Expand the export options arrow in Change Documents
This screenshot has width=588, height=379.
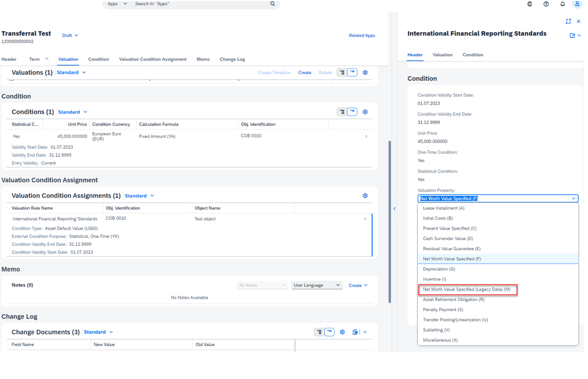pos(365,332)
